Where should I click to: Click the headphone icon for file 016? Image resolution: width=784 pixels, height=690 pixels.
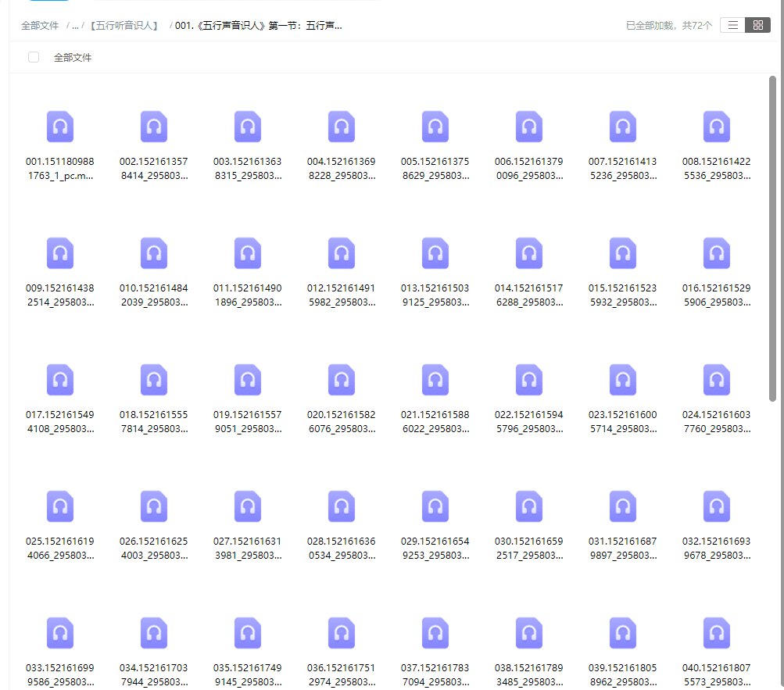click(716, 252)
